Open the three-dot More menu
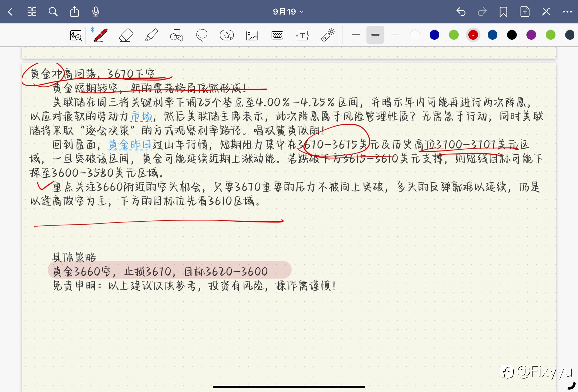This screenshot has width=578, height=392. (567, 12)
